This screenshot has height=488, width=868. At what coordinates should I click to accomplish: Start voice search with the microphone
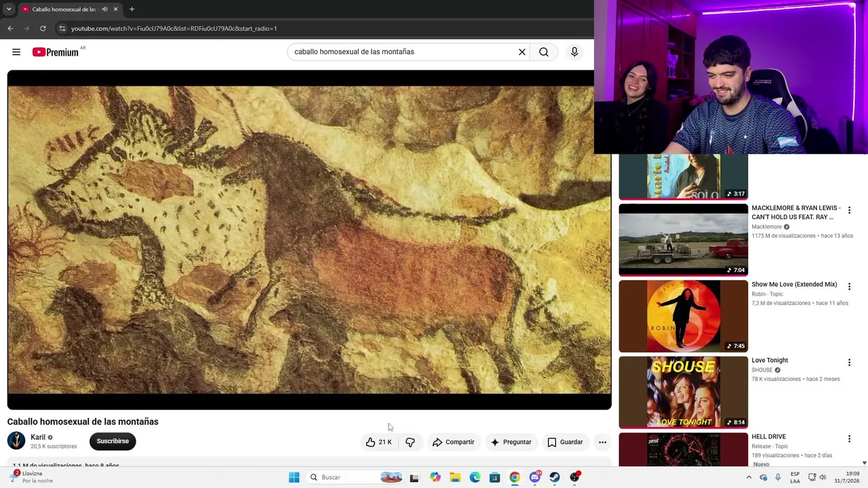574,52
